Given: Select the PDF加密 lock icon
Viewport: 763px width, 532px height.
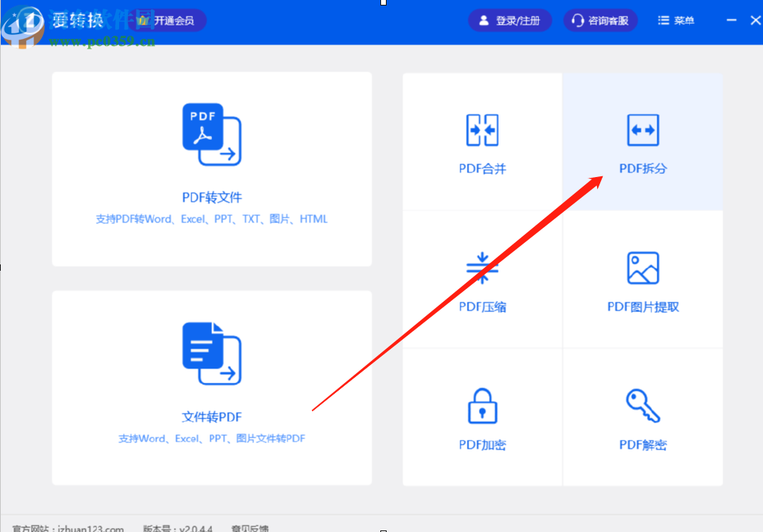Looking at the screenshot, I should (481, 405).
